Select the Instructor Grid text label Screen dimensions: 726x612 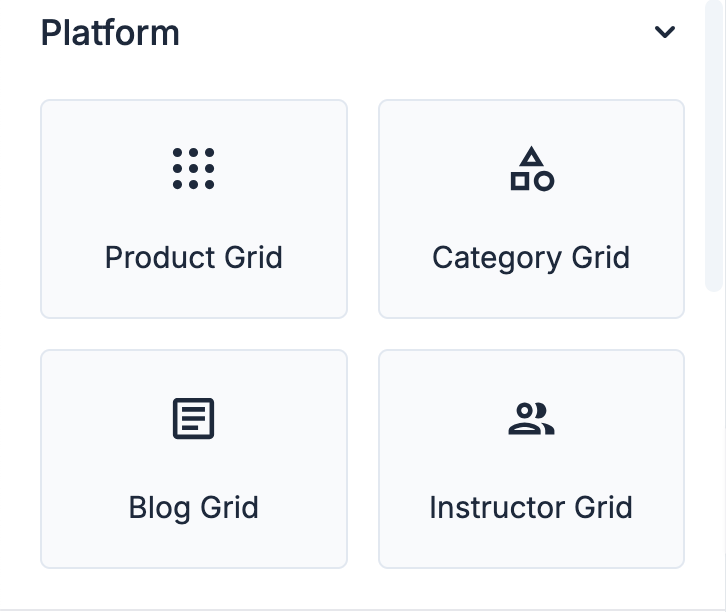pos(531,507)
